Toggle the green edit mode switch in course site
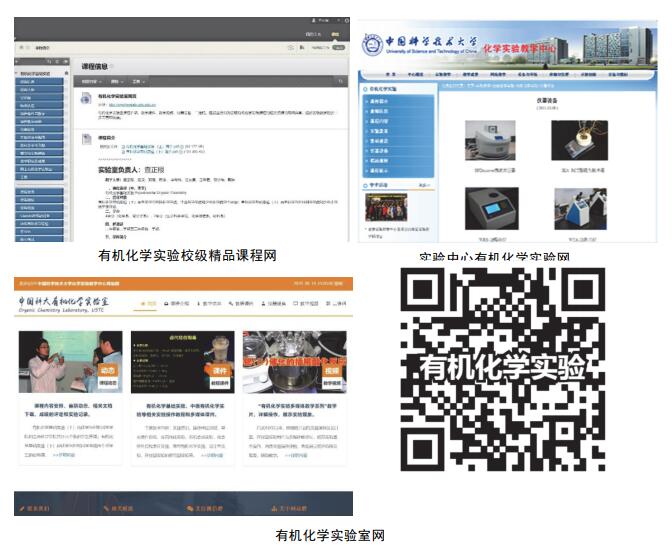The height and width of the screenshot is (555, 672). (x=338, y=48)
